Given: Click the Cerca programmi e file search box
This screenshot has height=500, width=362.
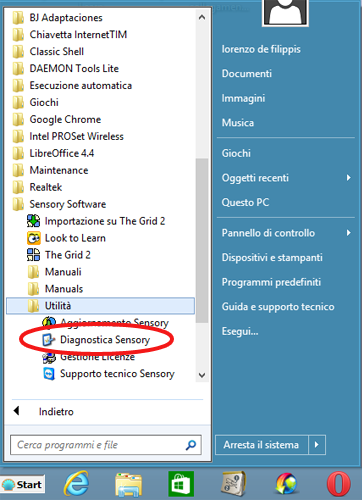Looking at the screenshot, I should coord(106,445).
